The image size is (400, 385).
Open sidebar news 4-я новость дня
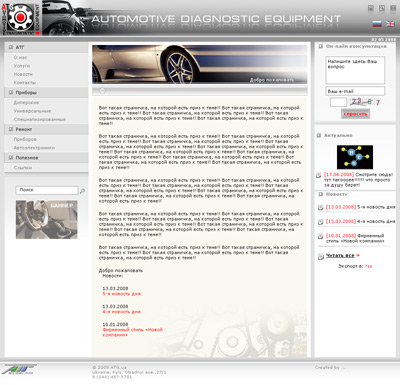[x=360, y=221]
